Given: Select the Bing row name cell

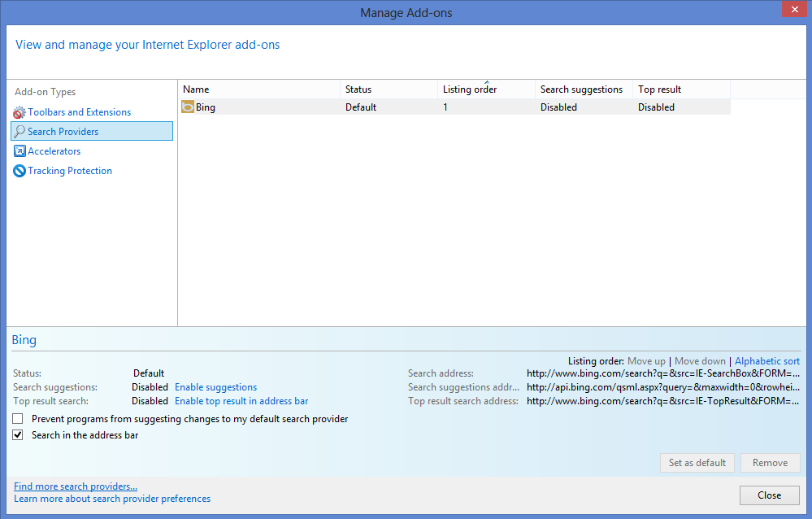Looking at the screenshot, I should pos(205,107).
